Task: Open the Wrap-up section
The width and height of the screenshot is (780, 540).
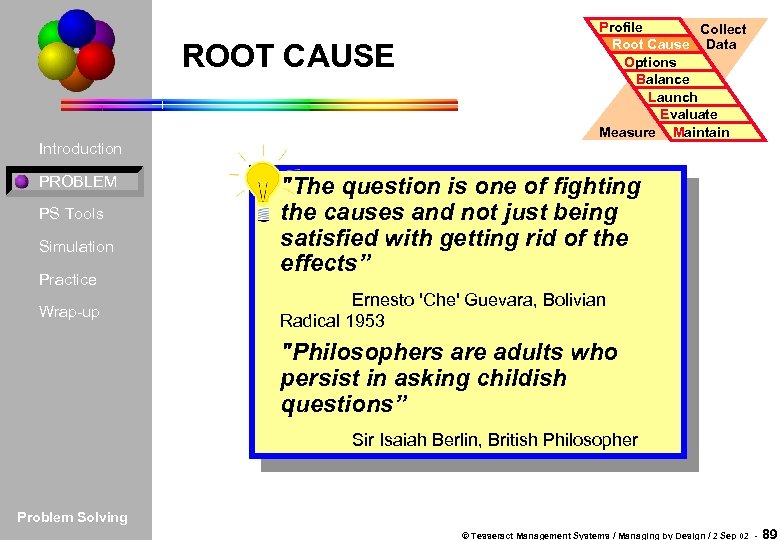Action: [x=69, y=312]
